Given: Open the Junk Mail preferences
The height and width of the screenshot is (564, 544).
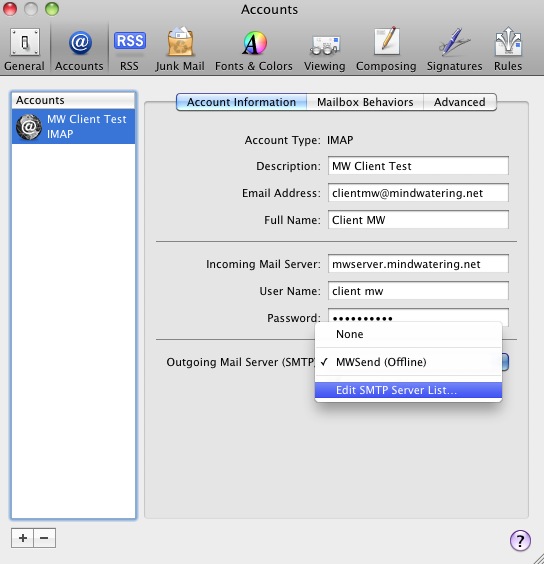Looking at the screenshot, I should (x=180, y=50).
